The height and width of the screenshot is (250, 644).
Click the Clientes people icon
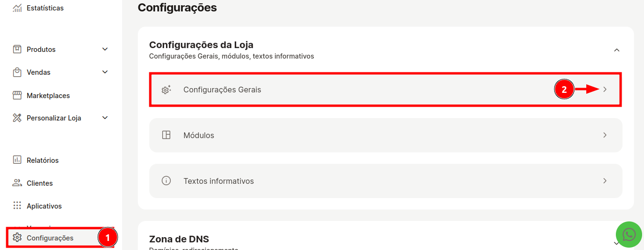pyautogui.click(x=17, y=183)
